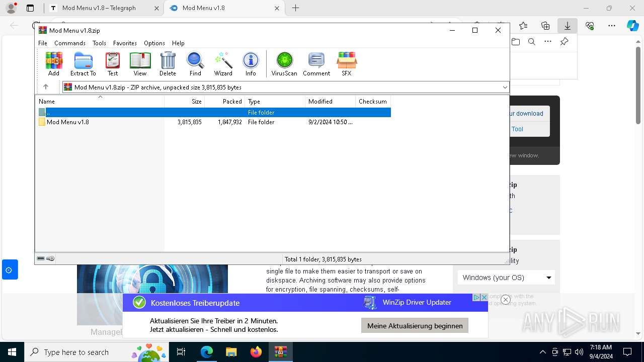Open the Windows Start menu
Image resolution: width=644 pixels, height=362 pixels.
coord(12,352)
